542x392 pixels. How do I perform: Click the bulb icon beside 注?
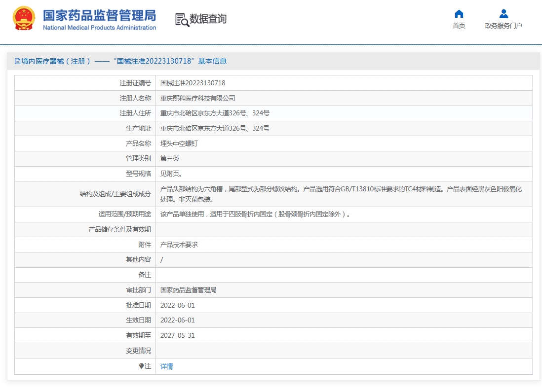tap(141, 366)
